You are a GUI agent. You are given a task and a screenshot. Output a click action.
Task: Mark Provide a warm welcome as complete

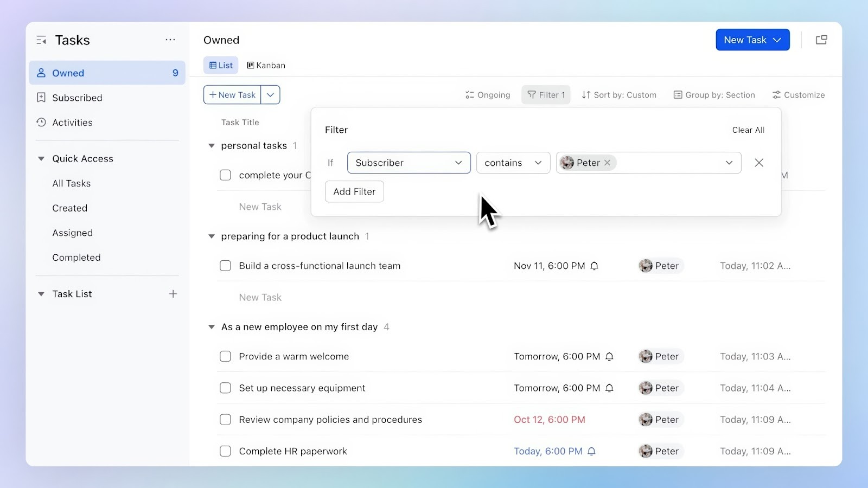tap(225, 356)
